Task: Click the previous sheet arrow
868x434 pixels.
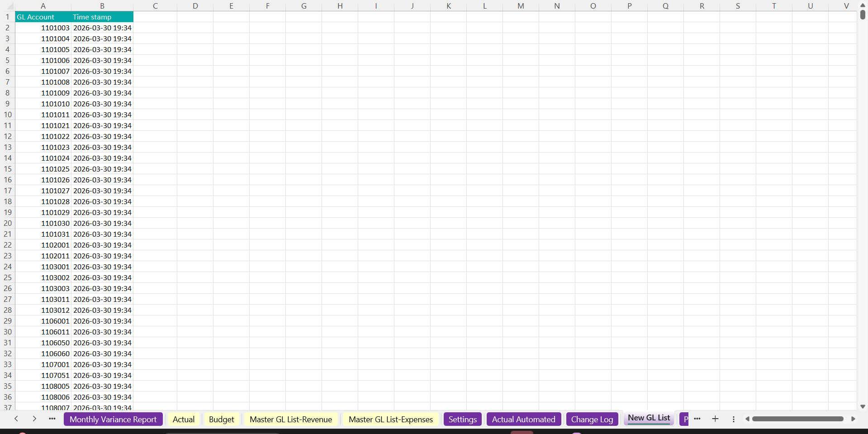Action: click(x=16, y=419)
